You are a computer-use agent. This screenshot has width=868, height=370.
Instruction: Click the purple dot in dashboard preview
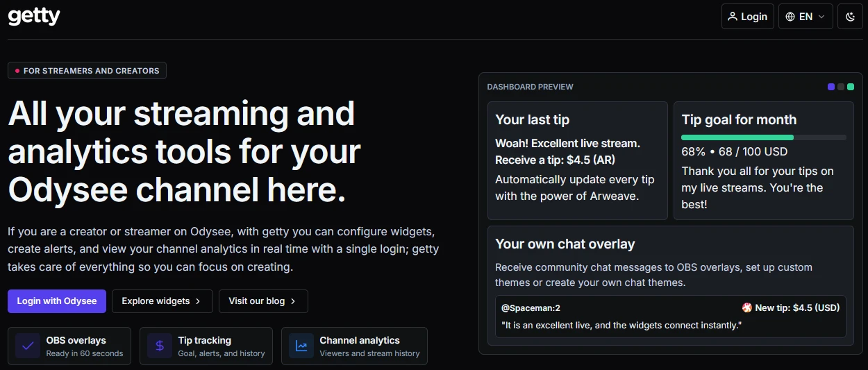pos(831,87)
